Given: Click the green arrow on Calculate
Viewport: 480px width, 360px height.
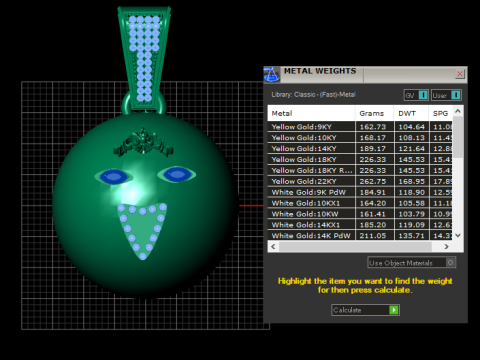Looking at the screenshot, I should pyautogui.click(x=394, y=310).
